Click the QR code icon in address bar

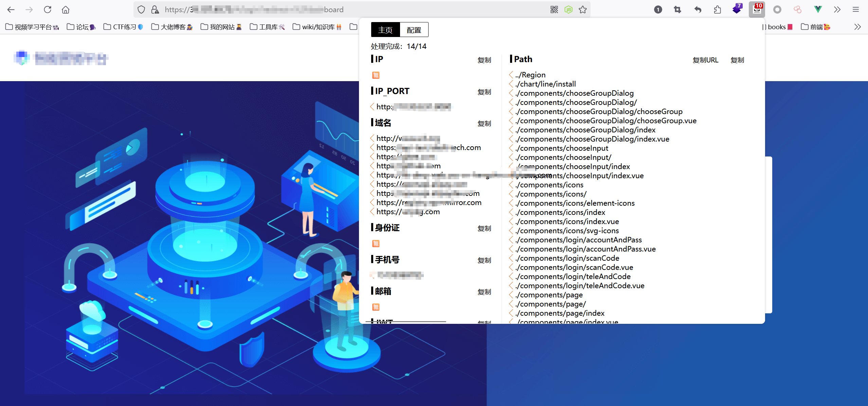[554, 10]
